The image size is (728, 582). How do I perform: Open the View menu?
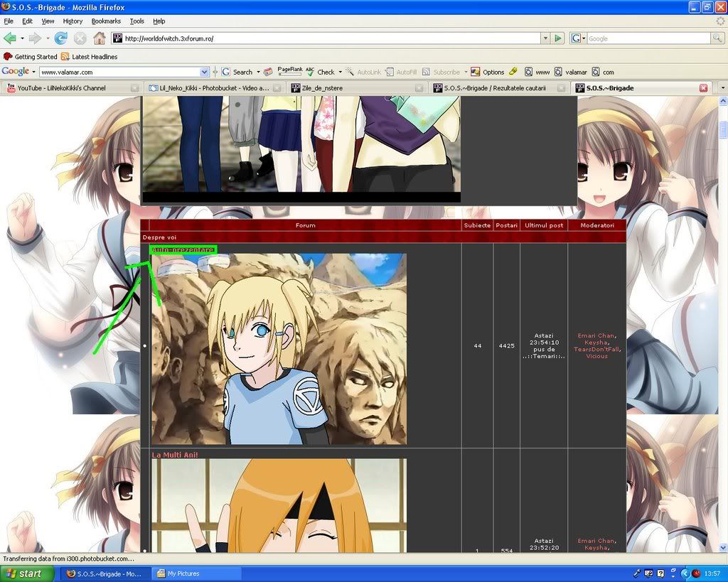(48, 21)
